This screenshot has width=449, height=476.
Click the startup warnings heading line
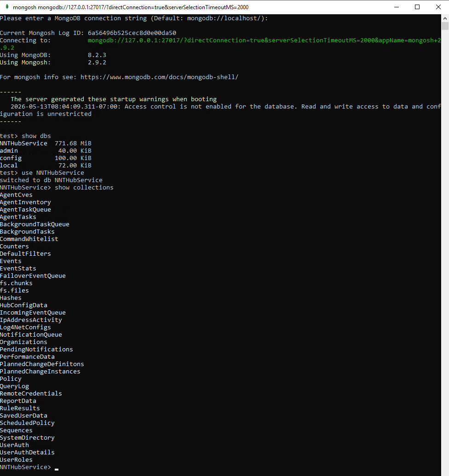[x=114, y=99]
